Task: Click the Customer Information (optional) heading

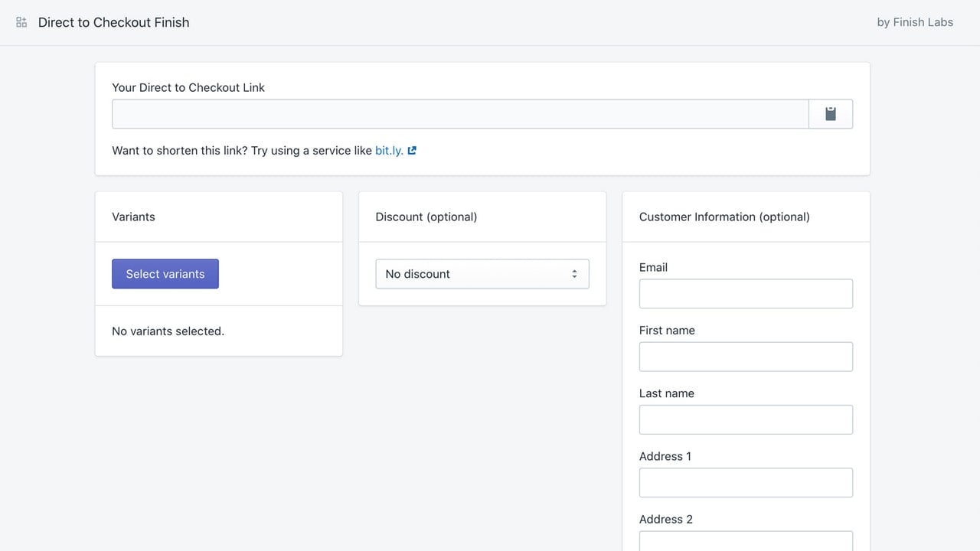Action: (x=724, y=217)
